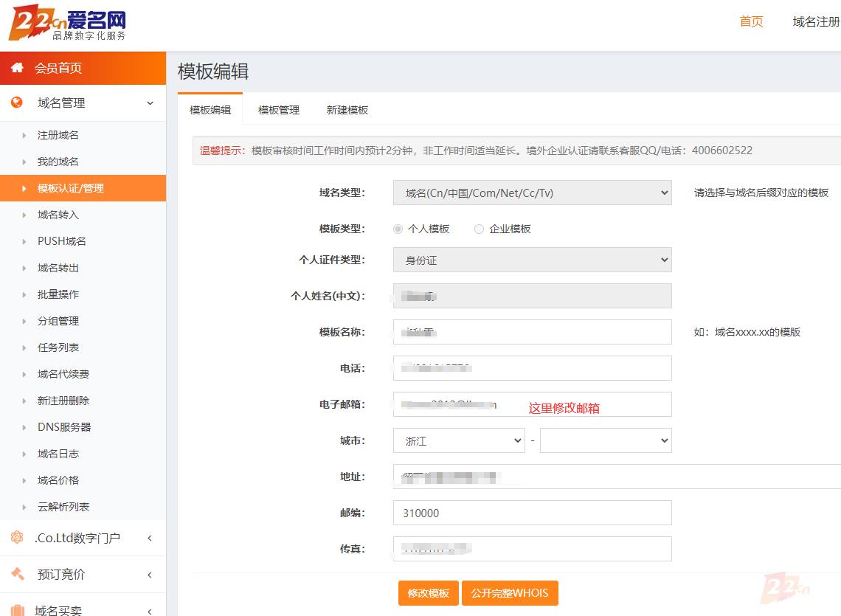The width and height of the screenshot is (841, 616).
Task: Collapse the 域名管理 menu chevron
Action: (150, 103)
